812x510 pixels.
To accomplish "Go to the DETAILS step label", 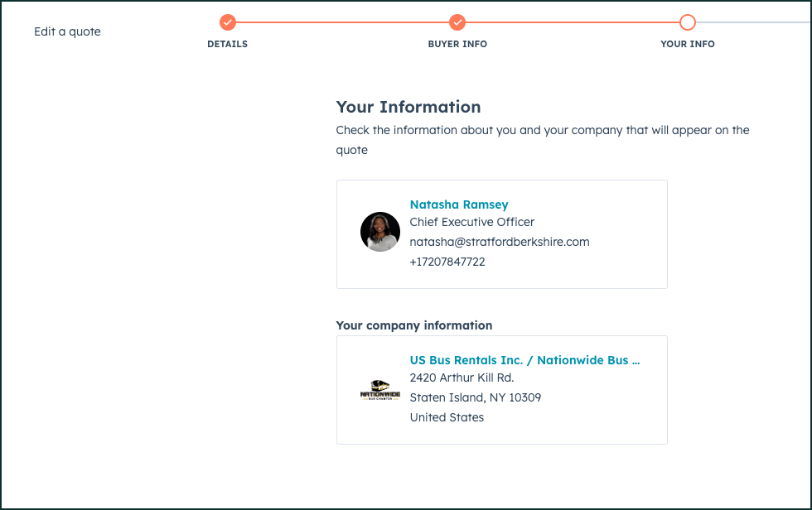I will click(228, 44).
